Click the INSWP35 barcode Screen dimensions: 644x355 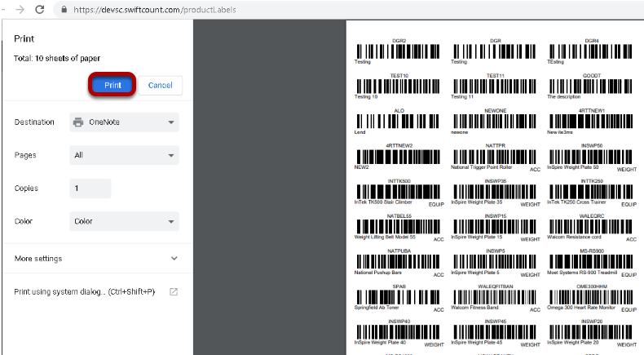pyautogui.click(x=495, y=192)
